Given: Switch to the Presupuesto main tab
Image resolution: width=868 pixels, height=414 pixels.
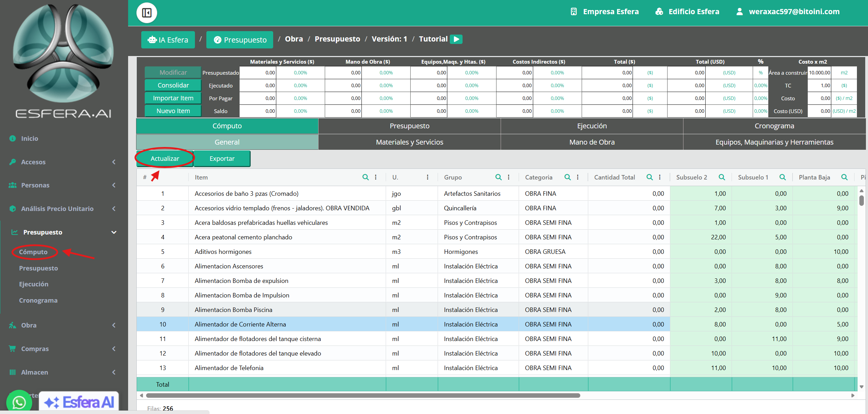Looking at the screenshot, I should (410, 126).
